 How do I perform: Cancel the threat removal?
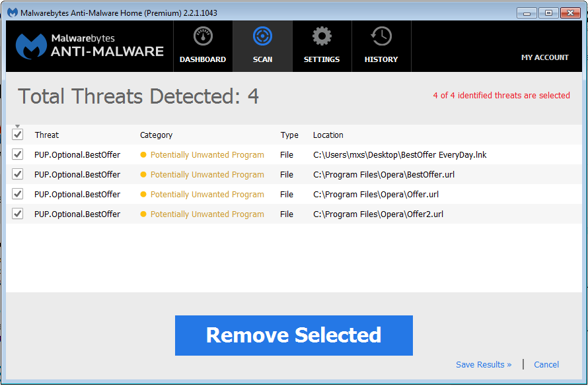click(x=546, y=365)
